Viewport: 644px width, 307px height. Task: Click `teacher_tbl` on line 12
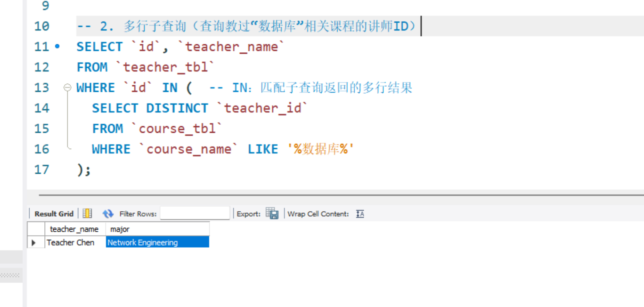click(165, 67)
